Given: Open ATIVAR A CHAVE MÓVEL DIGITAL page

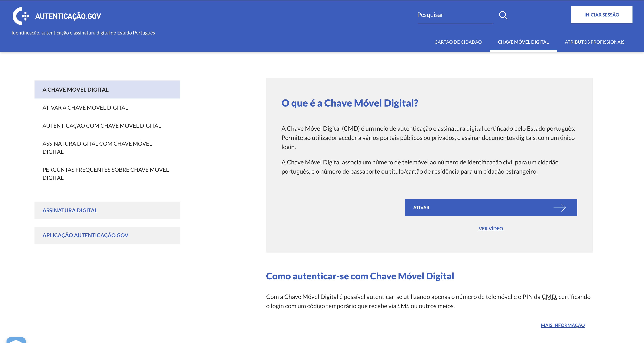Looking at the screenshot, I should point(85,107).
